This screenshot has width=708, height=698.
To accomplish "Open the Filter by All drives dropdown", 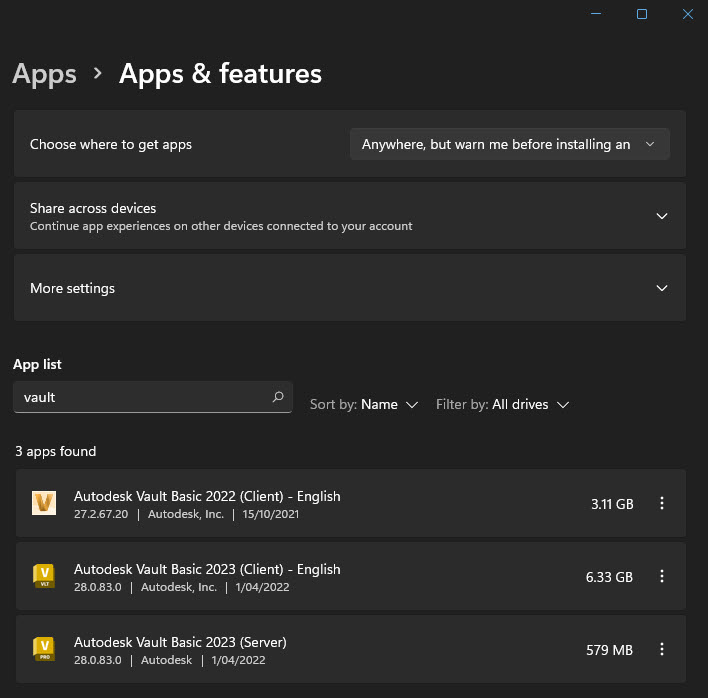I will (502, 404).
